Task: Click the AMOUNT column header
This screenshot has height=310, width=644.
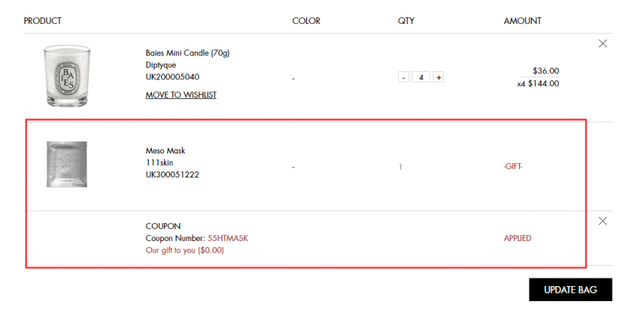Action: pyautogui.click(x=523, y=20)
